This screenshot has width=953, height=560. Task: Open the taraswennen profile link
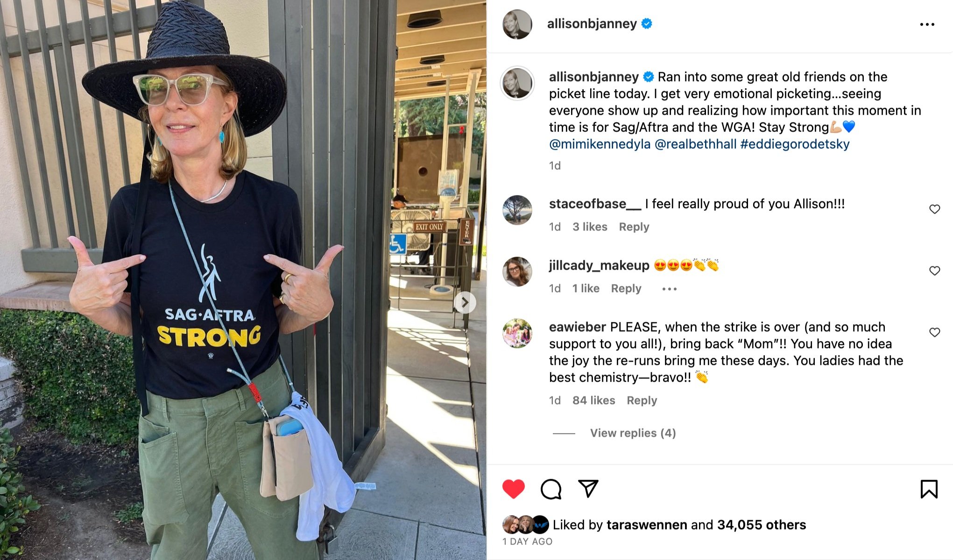pos(647,525)
